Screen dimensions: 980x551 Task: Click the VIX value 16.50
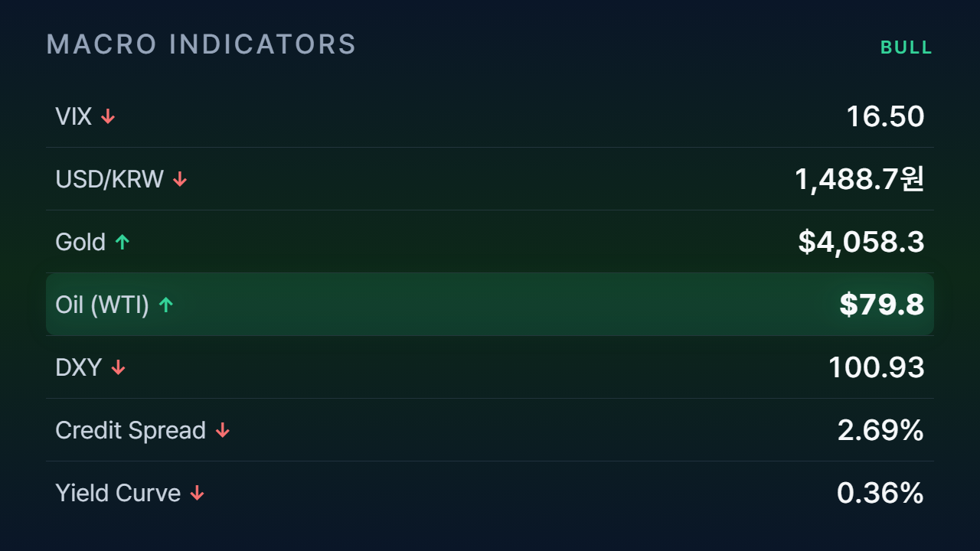click(885, 116)
